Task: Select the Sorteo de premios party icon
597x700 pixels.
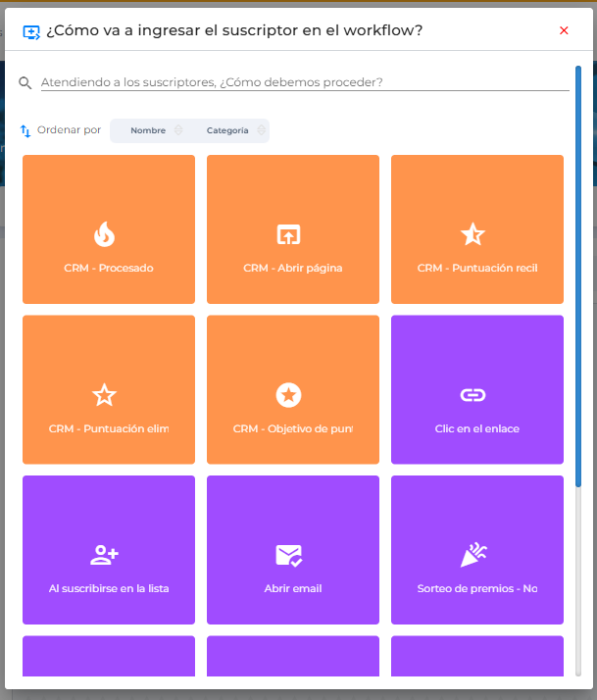Action: click(x=473, y=556)
